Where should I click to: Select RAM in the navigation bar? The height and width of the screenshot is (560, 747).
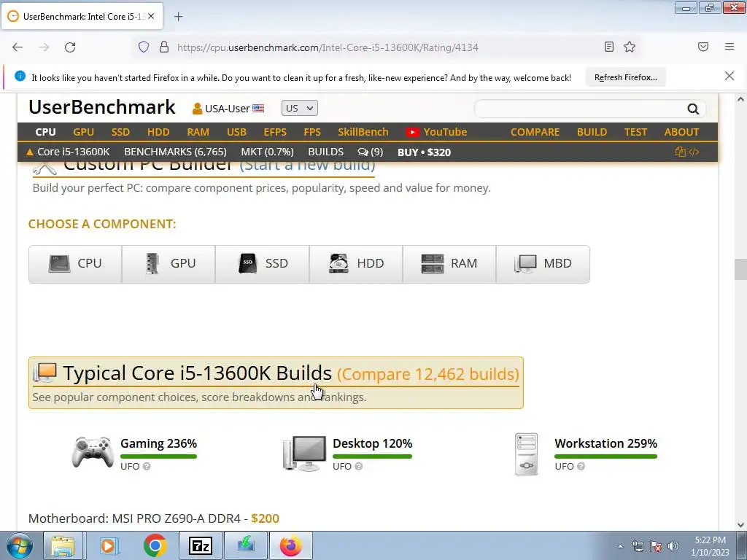click(198, 132)
